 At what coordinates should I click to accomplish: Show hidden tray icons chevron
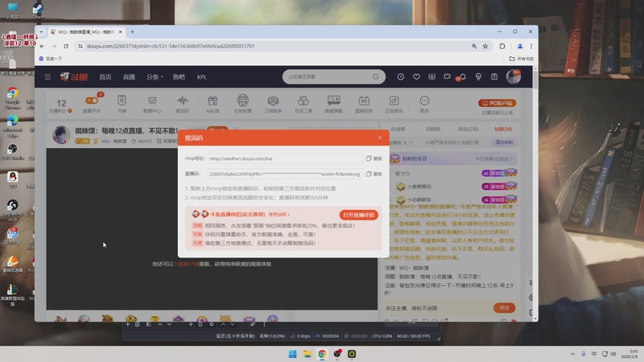[572, 354]
